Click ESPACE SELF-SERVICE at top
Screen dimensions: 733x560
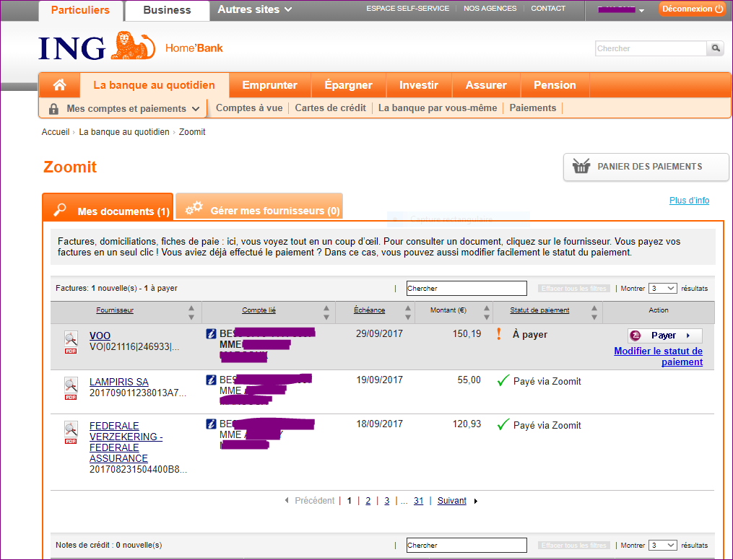click(407, 9)
